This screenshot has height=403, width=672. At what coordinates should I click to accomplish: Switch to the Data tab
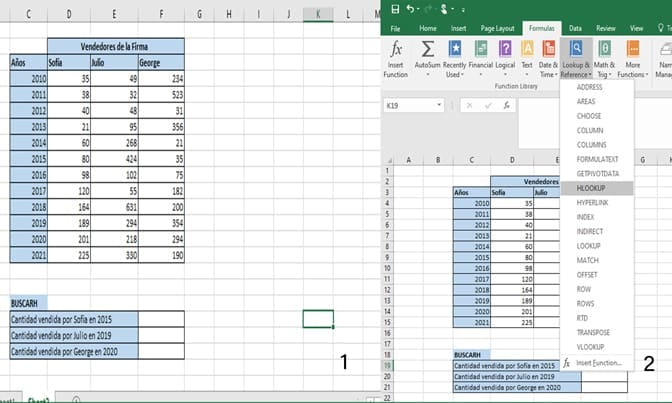(575, 28)
